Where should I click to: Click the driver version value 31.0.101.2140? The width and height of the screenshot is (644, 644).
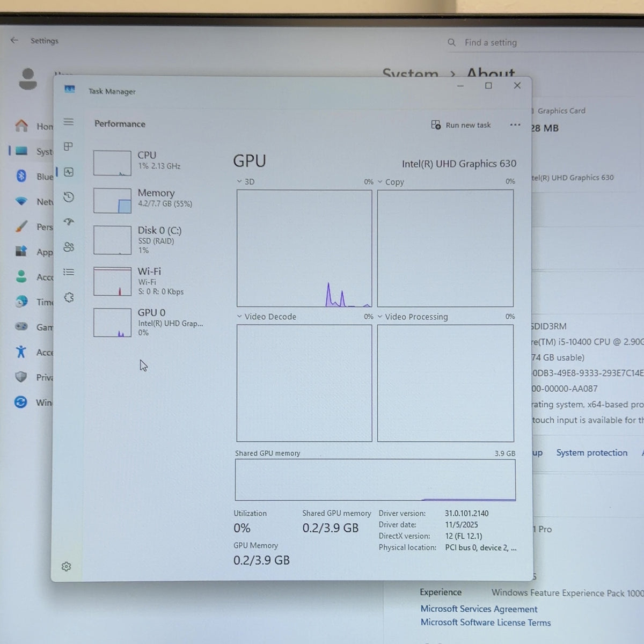(467, 513)
